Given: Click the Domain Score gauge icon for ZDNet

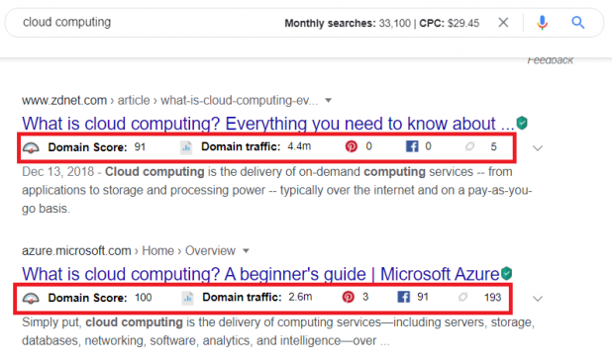Looking at the screenshot, I should [x=31, y=147].
